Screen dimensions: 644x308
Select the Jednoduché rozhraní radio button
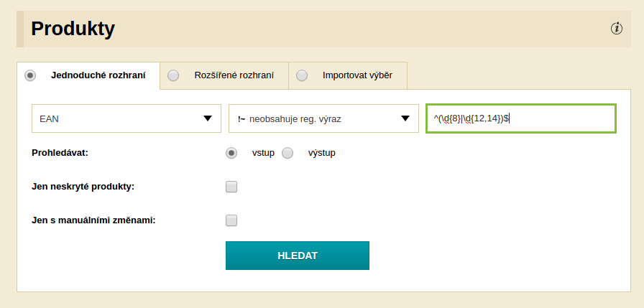click(30, 75)
